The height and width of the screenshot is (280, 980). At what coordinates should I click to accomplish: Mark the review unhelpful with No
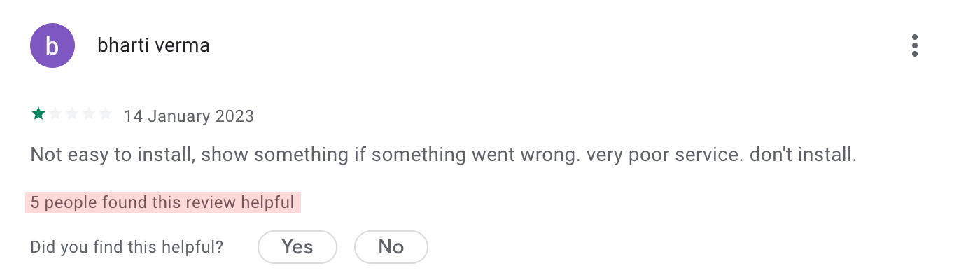pos(391,246)
